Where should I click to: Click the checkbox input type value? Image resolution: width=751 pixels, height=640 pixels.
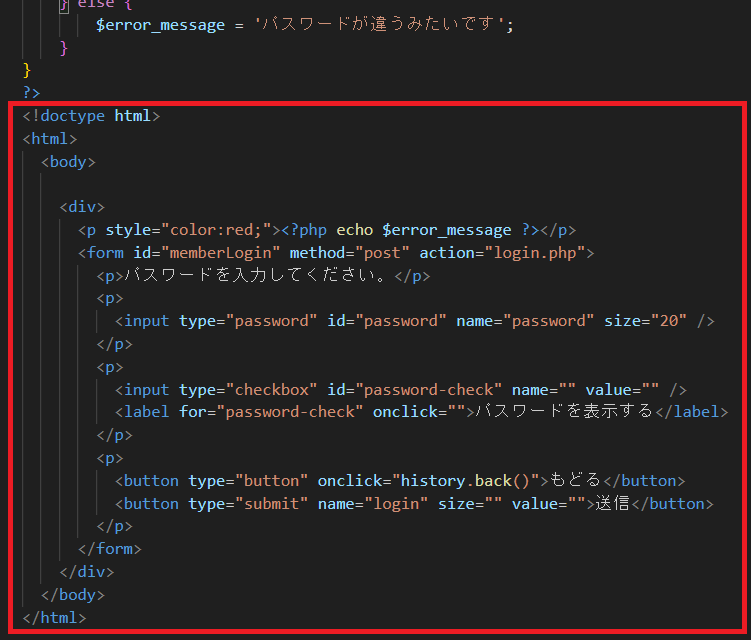click(x=271, y=390)
